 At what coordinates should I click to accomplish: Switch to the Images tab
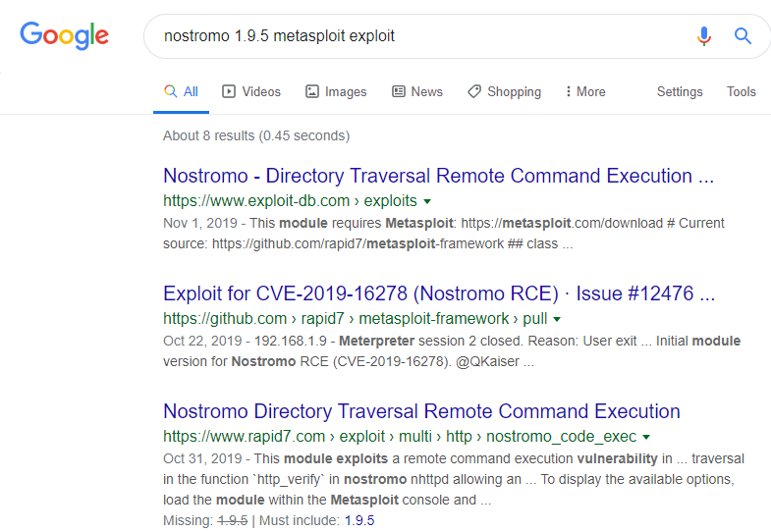click(336, 92)
